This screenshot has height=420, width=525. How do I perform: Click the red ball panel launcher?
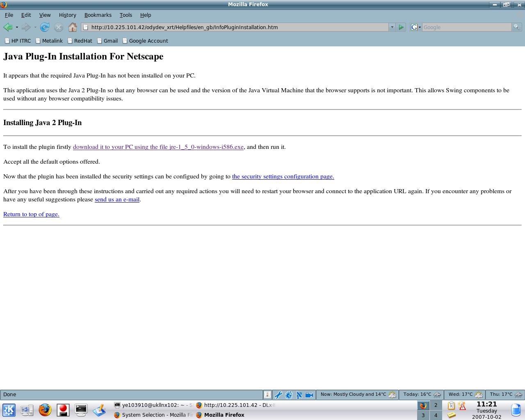(x=63, y=410)
